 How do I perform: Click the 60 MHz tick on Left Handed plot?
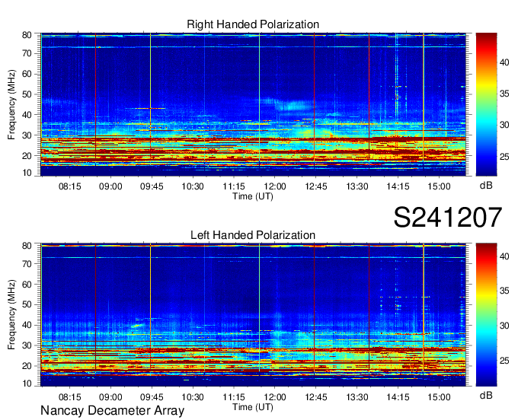(x=27, y=284)
